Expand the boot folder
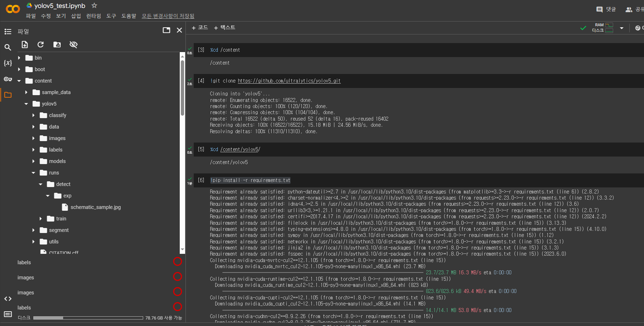Image resolution: width=644 pixels, height=326 pixels. [x=19, y=69]
